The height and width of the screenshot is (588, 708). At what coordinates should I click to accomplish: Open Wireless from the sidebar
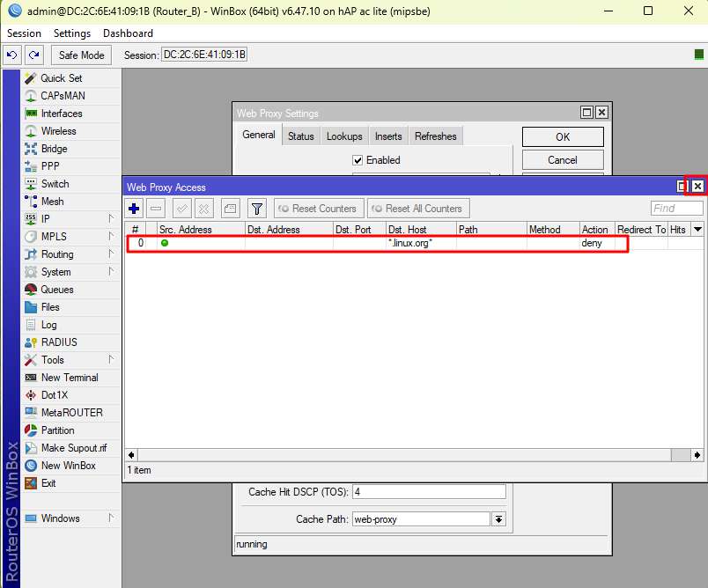tap(58, 131)
